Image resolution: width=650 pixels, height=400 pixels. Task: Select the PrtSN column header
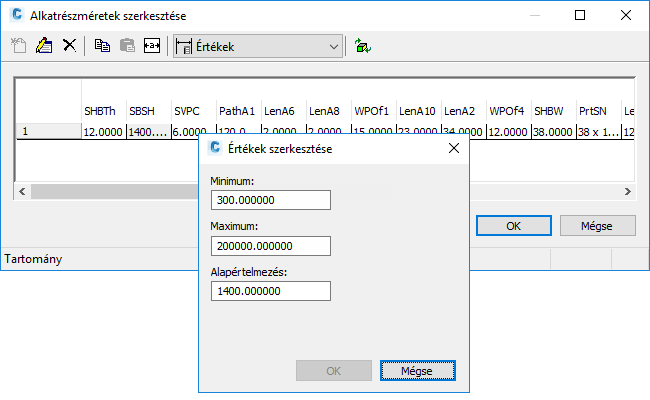pyautogui.click(x=593, y=111)
